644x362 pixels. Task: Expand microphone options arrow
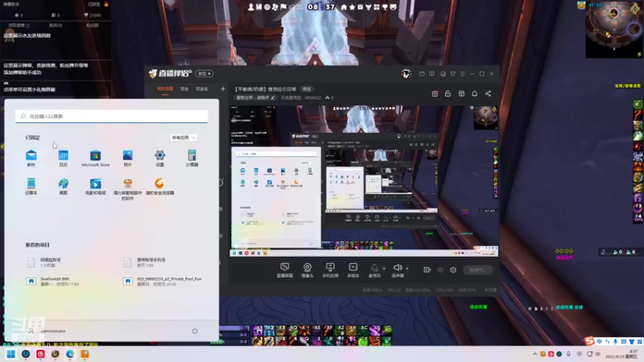384,269
